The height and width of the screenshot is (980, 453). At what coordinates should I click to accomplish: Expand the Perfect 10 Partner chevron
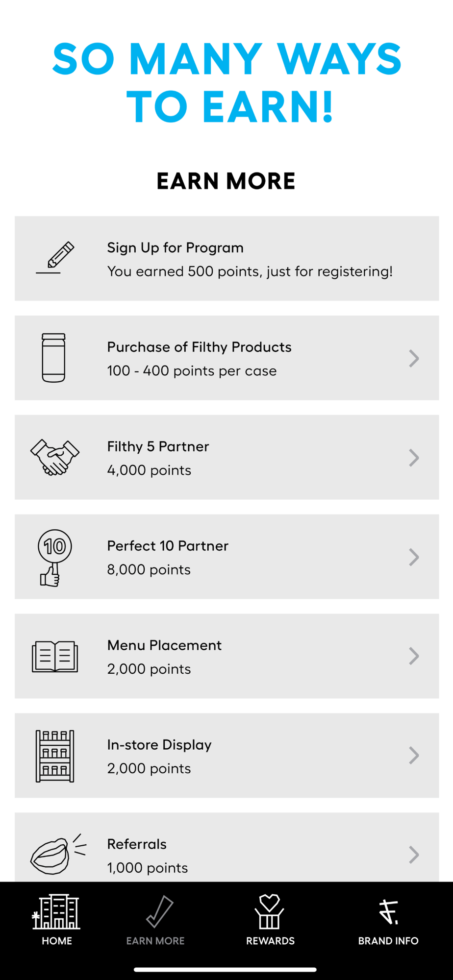click(x=414, y=557)
